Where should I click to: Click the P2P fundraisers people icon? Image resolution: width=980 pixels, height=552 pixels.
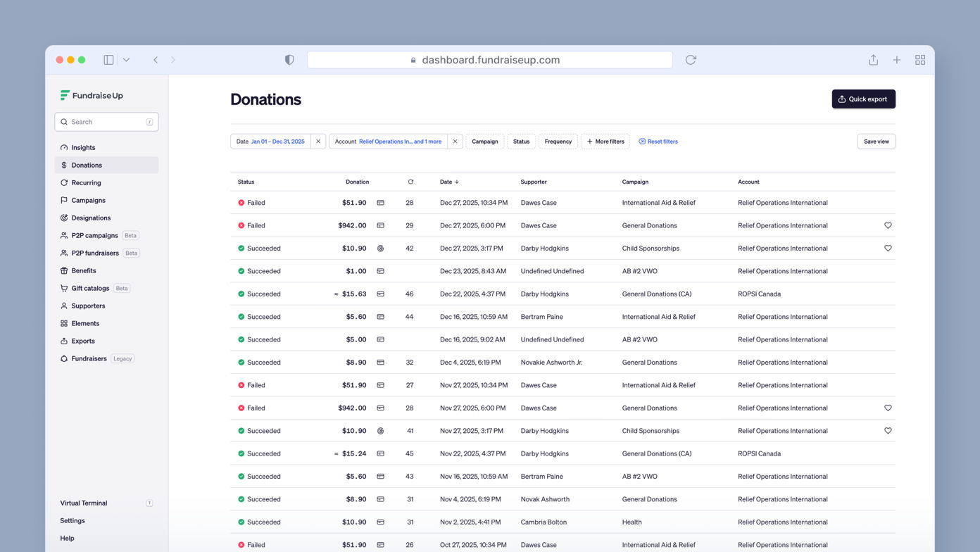(x=64, y=253)
